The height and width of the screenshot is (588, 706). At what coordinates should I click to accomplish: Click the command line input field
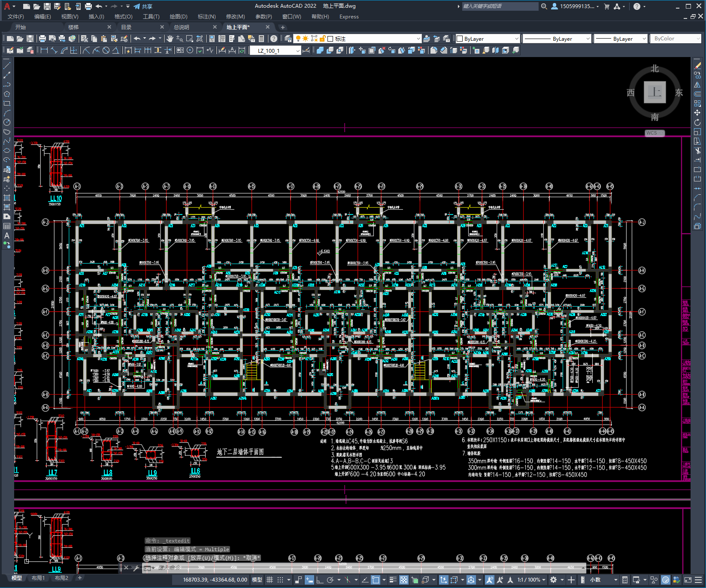tap(363, 567)
